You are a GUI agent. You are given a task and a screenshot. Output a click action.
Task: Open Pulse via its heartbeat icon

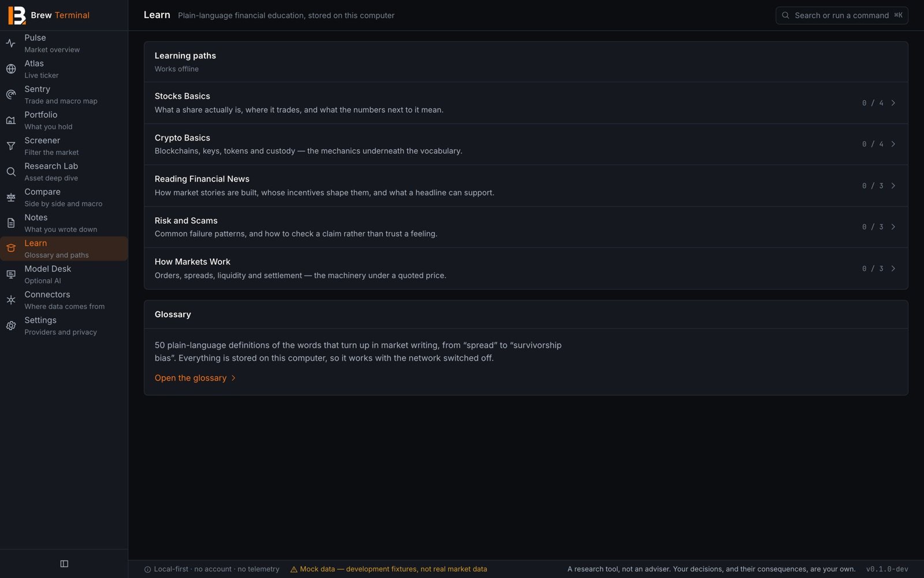[x=11, y=43]
